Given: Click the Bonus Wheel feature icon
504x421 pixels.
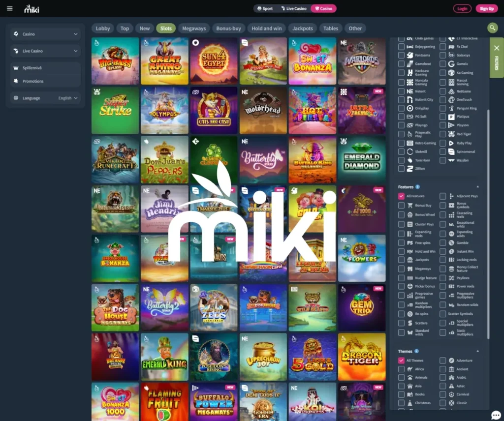Looking at the screenshot, I should [x=410, y=214].
